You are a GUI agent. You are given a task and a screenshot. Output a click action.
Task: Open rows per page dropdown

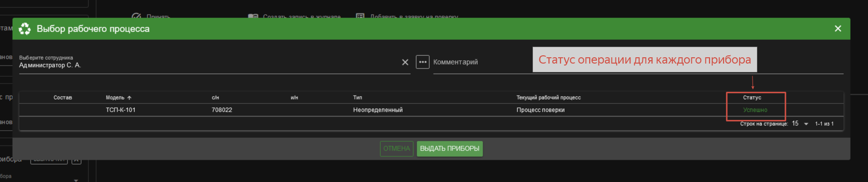pos(801,124)
